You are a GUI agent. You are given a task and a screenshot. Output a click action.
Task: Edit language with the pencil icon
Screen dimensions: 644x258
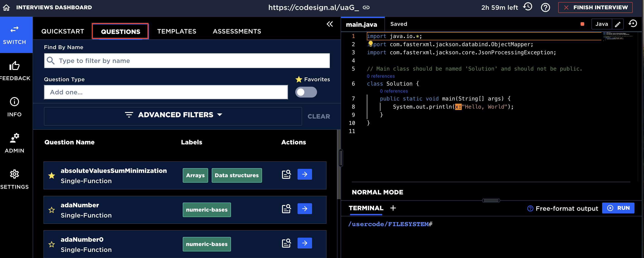point(618,24)
